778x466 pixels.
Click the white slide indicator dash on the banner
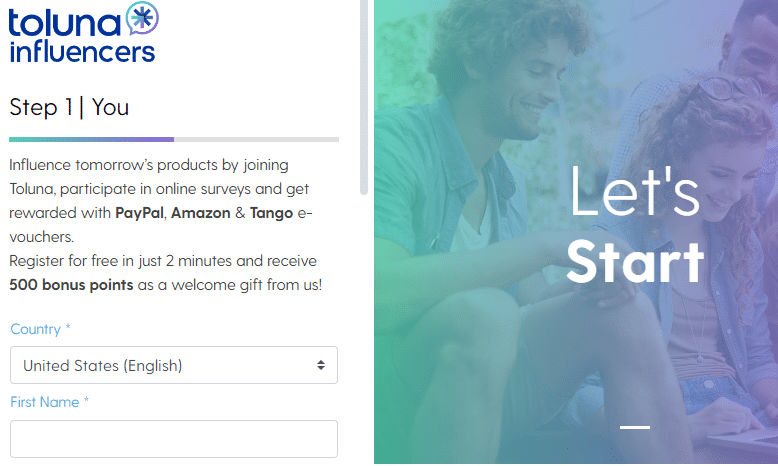click(x=634, y=427)
